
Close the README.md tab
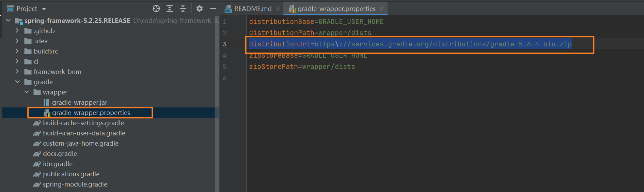[x=278, y=9]
